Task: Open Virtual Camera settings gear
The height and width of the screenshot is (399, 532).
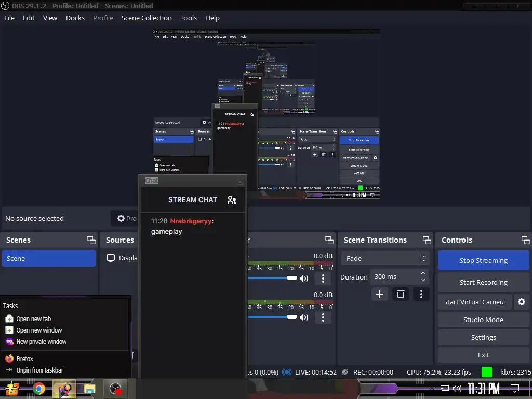Action: click(x=522, y=302)
